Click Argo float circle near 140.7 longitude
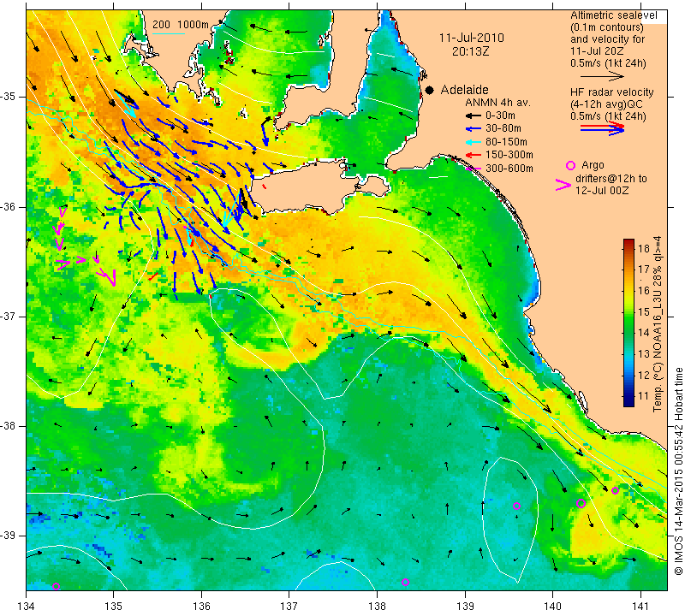Screen dimensions: 685x616 click(615, 490)
